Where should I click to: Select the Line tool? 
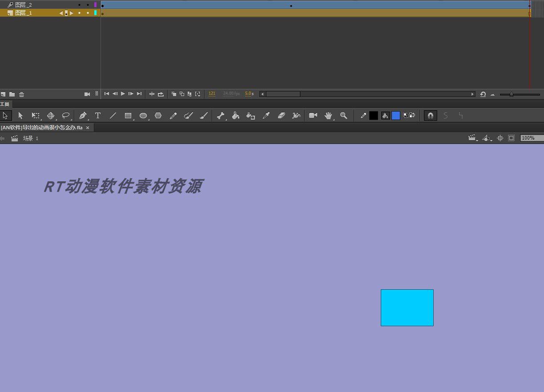pos(113,116)
